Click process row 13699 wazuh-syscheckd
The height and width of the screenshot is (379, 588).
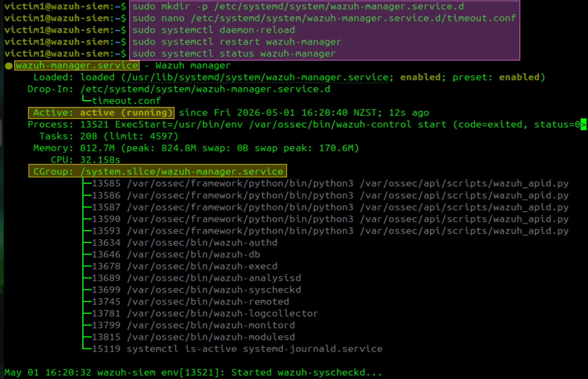[x=196, y=290]
